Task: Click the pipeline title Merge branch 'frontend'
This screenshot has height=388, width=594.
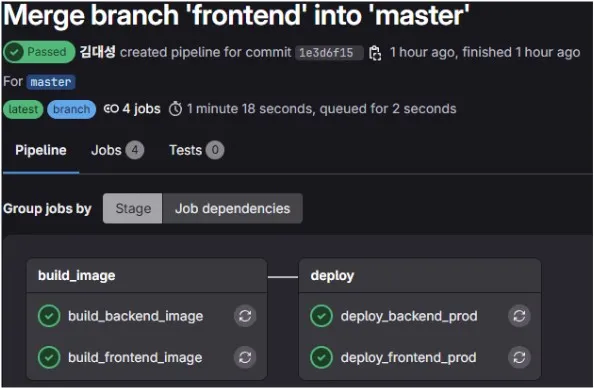Action: pyautogui.click(x=236, y=16)
